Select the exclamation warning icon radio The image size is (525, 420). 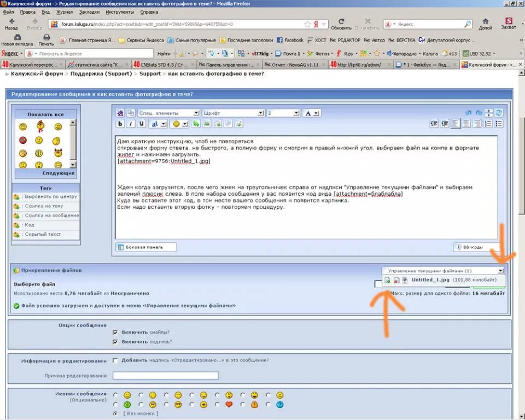[x=242, y=404]
